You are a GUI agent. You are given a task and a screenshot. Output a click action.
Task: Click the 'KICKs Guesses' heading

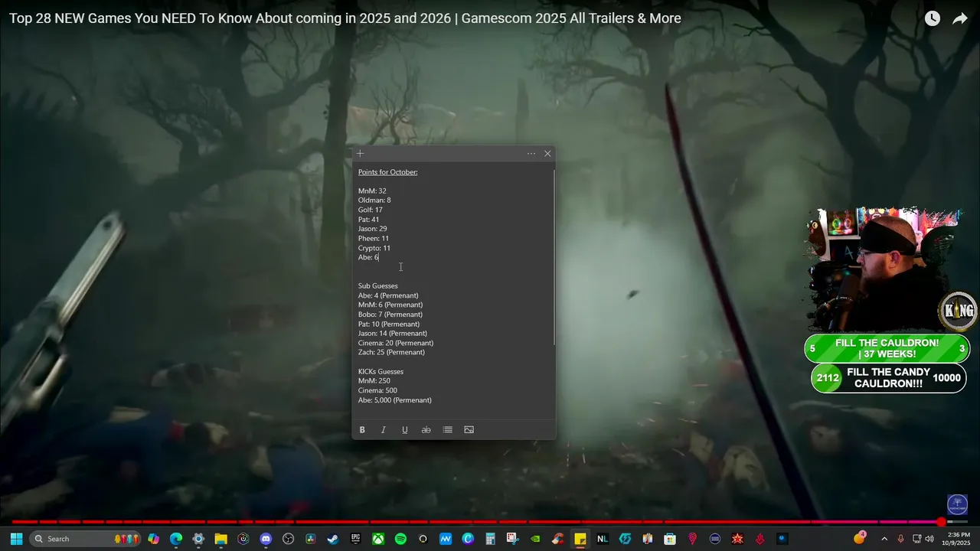(381, 372)
